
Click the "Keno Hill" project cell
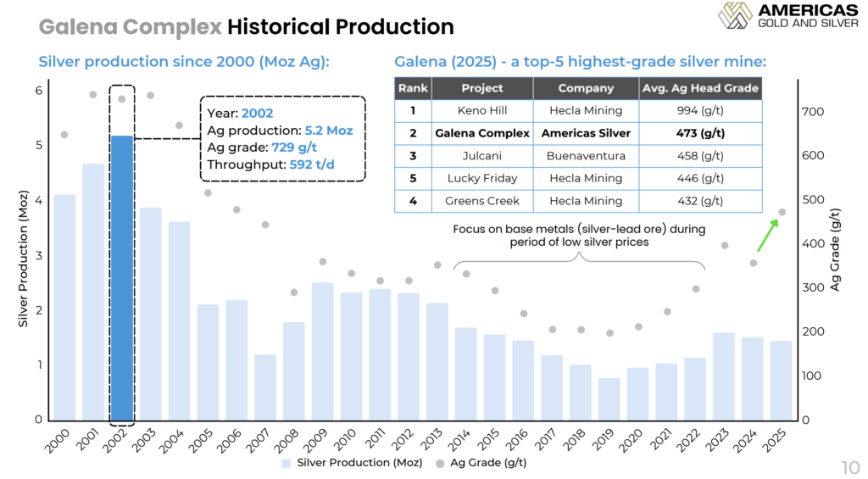(x=482, y=111)
